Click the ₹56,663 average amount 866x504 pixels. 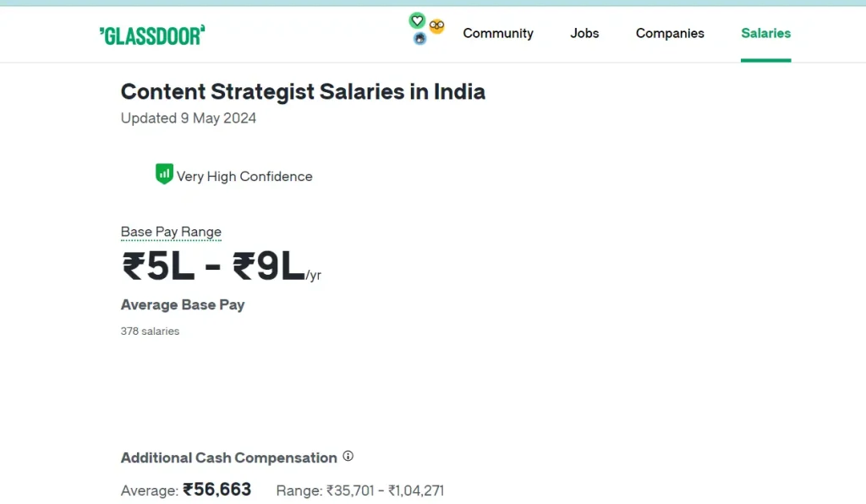click(217, 489)
